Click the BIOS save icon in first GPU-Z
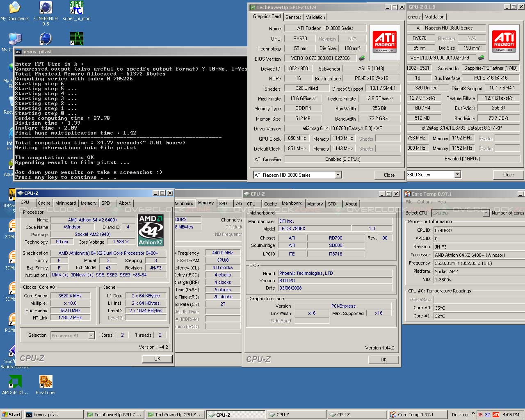The image size is (525, 420). pyautogui.click(x=362, y=58)
